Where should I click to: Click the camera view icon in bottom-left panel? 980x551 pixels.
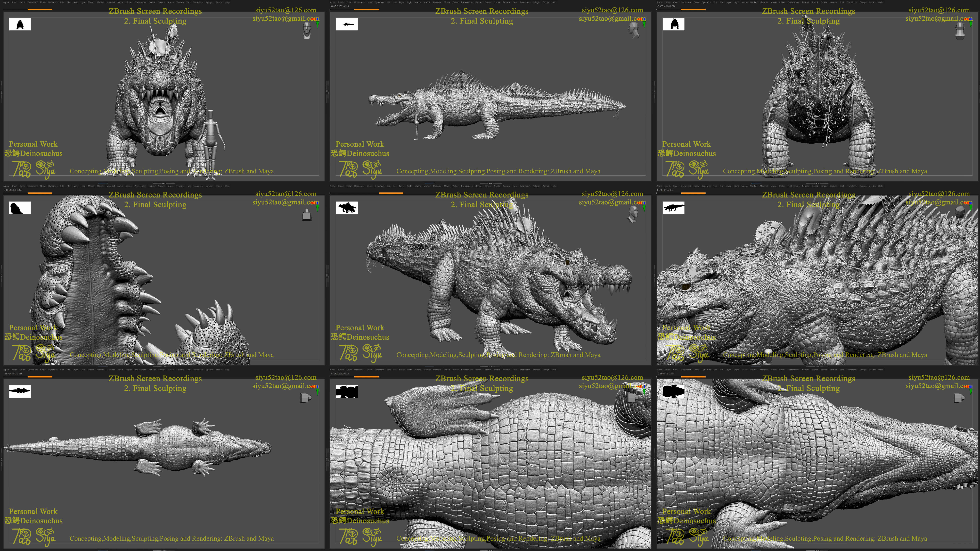click(x=306, y=398)
